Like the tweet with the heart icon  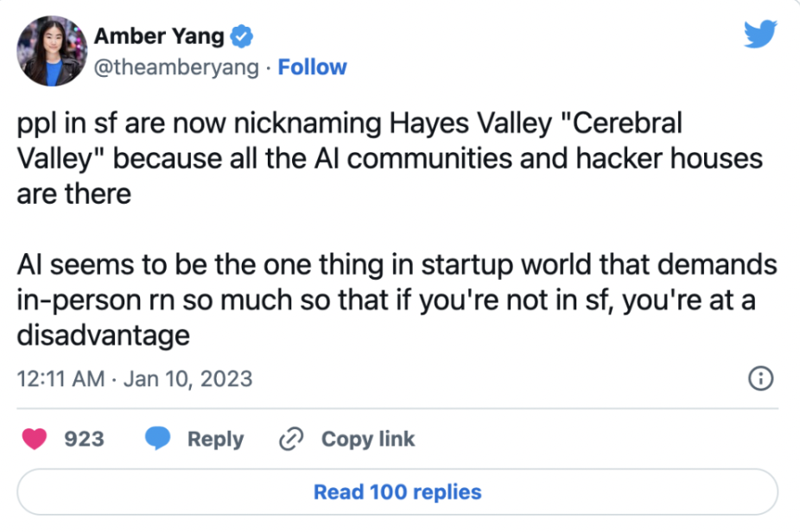point(35,439)
